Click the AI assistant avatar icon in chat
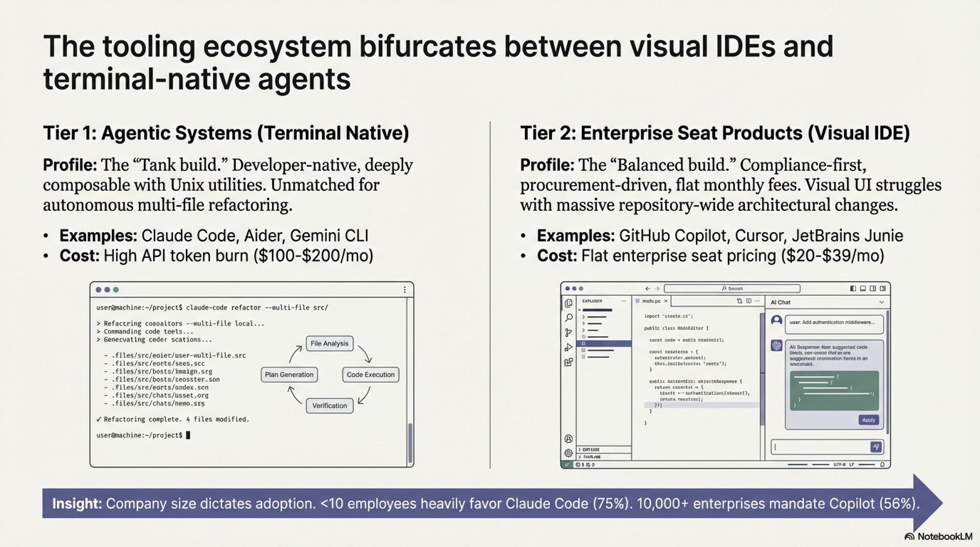The image size is (980, 547). pyautogui.click(x=776, y=345)
